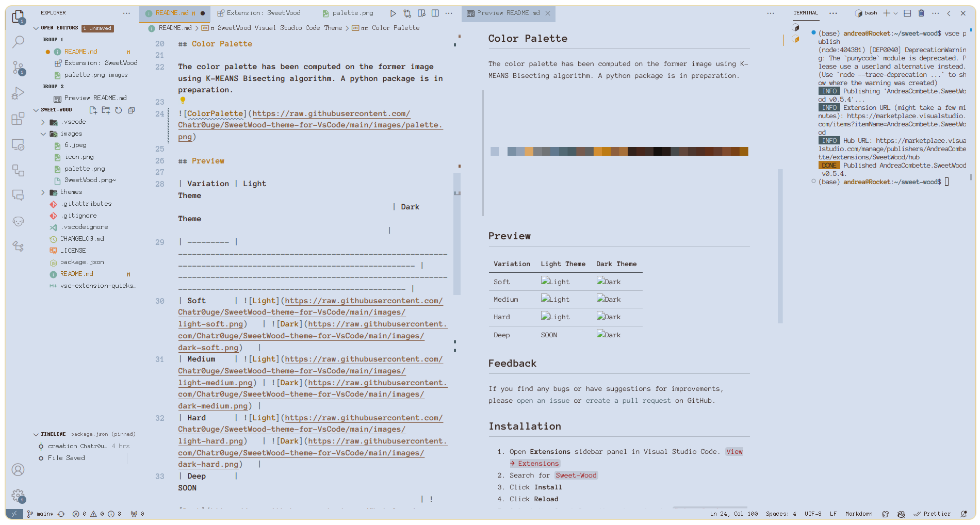Close the Preview README.md tab
The width and height of the screenshot is (980, 525).
(548, 13)
